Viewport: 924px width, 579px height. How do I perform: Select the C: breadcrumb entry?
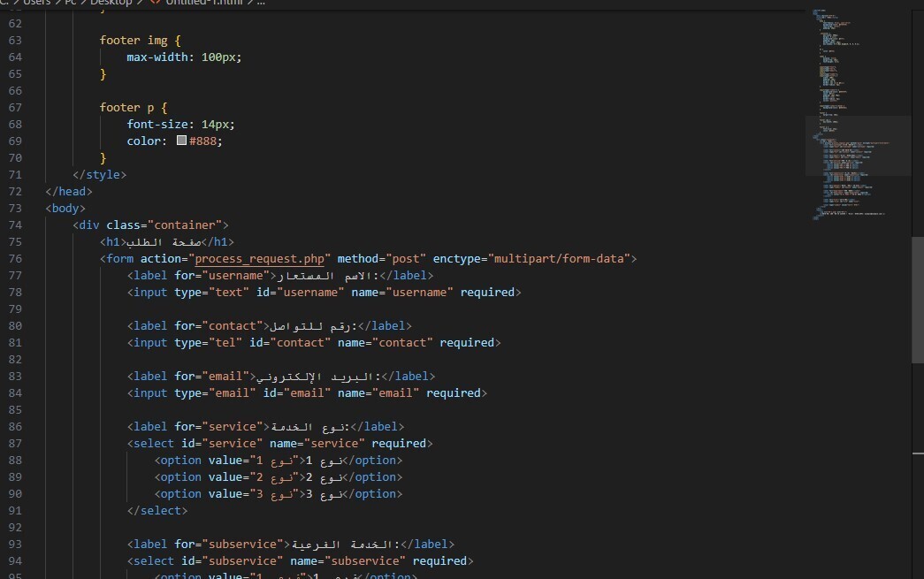click(4, 4)
